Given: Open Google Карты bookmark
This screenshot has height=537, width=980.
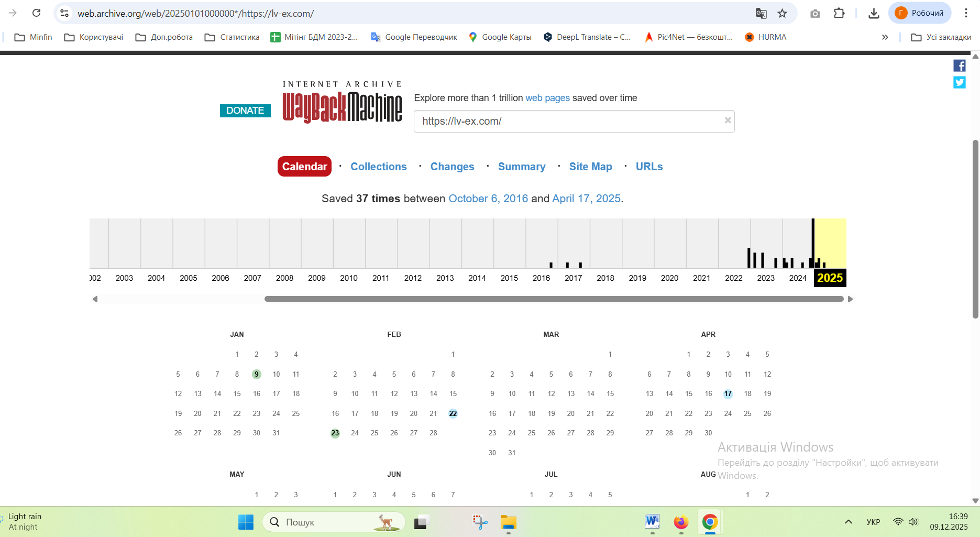Looking at the screenshot, I should click(x=500, y=37).
